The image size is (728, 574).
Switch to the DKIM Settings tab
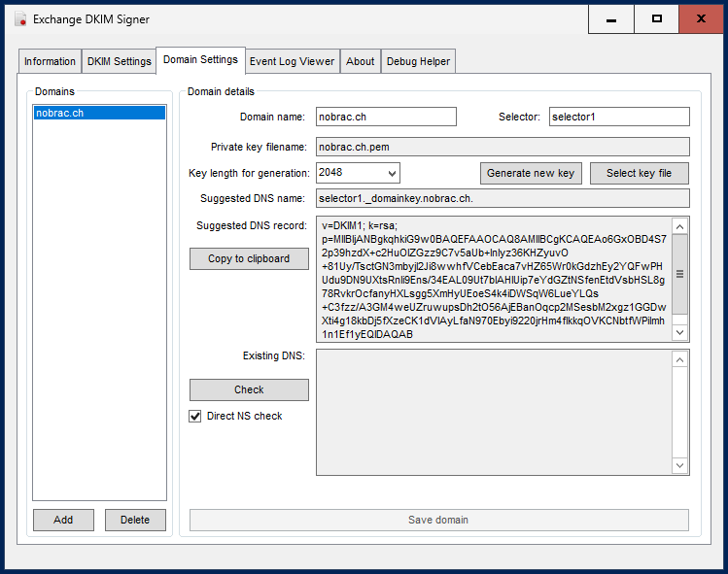click(x=119, y=61)
